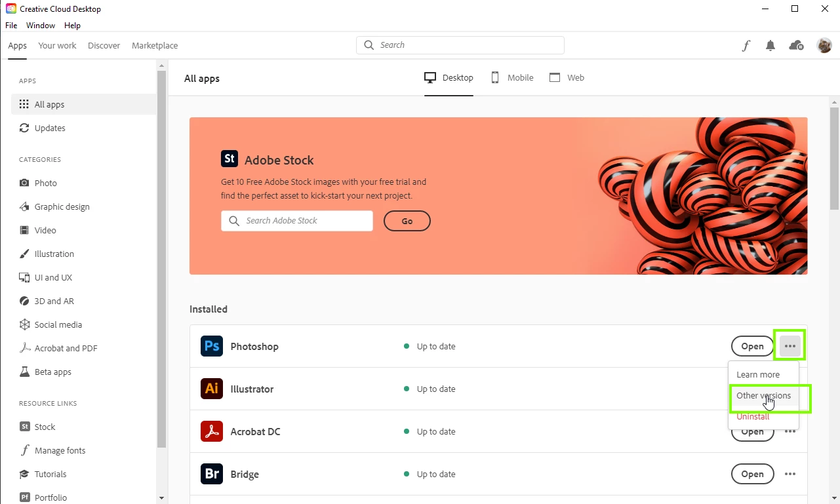Minimize the Creative Cloud window
This screenshot has width=840, height=504.
765,9
